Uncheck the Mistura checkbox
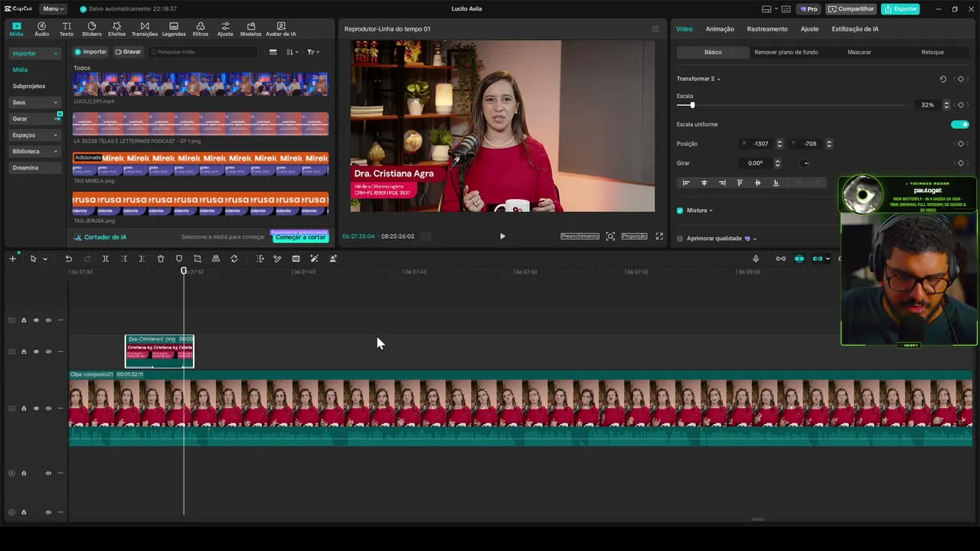The image size is (980, 551). tap(680, 210)
